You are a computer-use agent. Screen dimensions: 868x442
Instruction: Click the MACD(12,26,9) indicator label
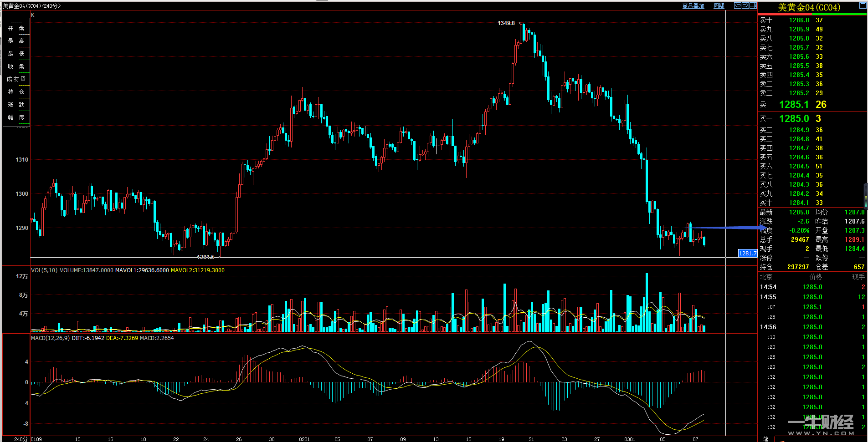50,338
